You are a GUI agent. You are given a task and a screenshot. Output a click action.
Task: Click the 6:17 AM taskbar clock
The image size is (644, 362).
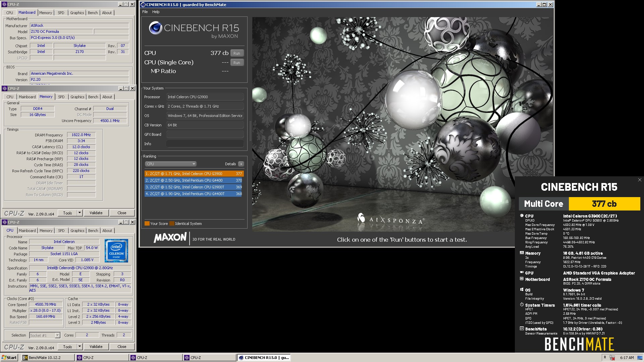pos(627,358)
